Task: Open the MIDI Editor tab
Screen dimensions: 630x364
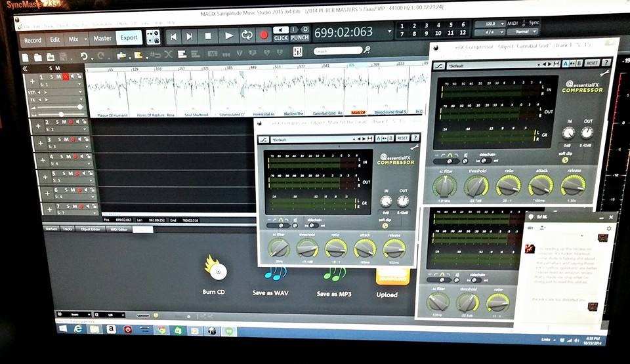Action: pos(119,230)
